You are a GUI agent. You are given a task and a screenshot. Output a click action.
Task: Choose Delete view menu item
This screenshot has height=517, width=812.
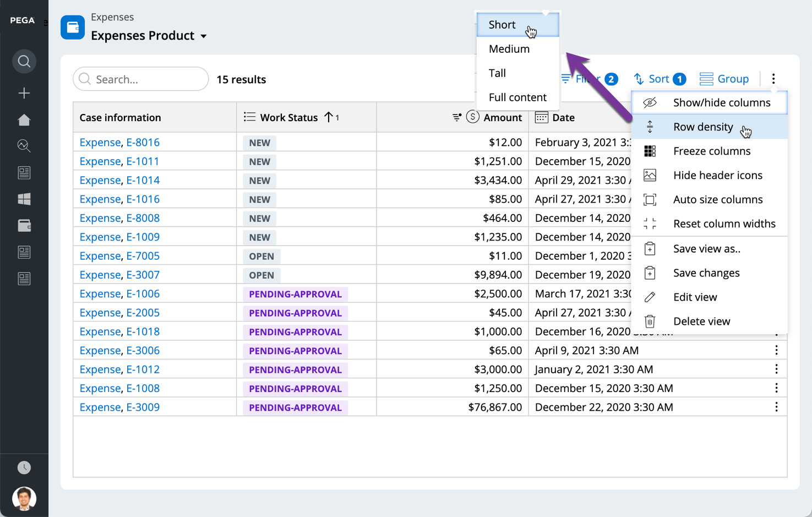click(710, 322)
